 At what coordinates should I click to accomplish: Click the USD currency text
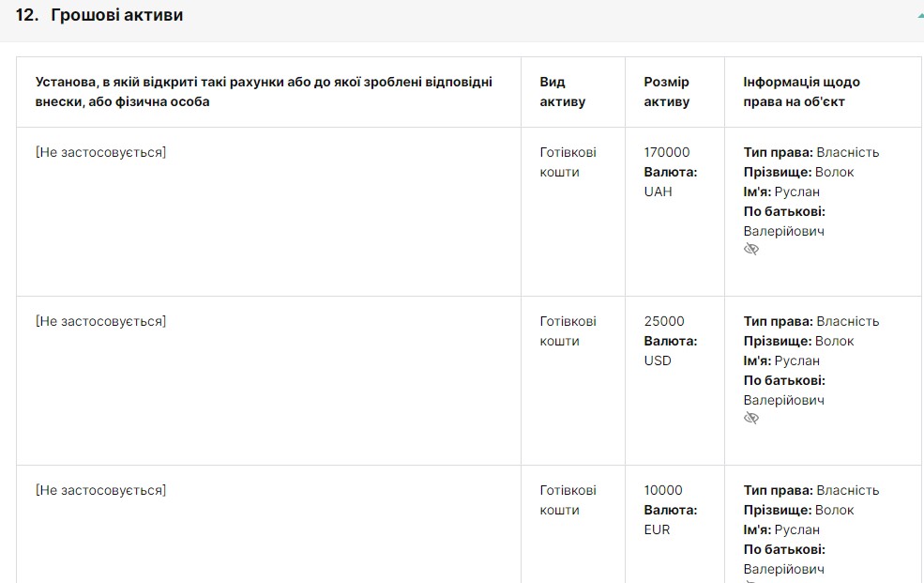[658, 361]
